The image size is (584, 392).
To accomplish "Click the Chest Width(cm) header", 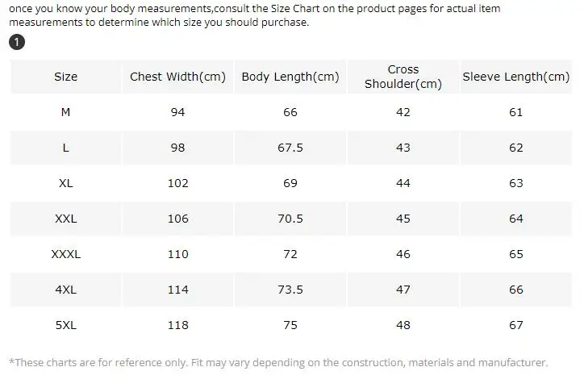I will click(178, 77).
